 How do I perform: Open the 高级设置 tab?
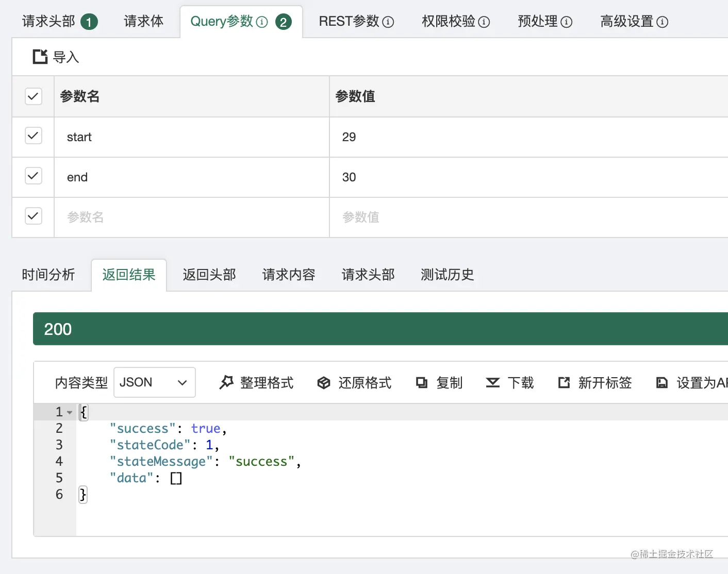(634, 22)
